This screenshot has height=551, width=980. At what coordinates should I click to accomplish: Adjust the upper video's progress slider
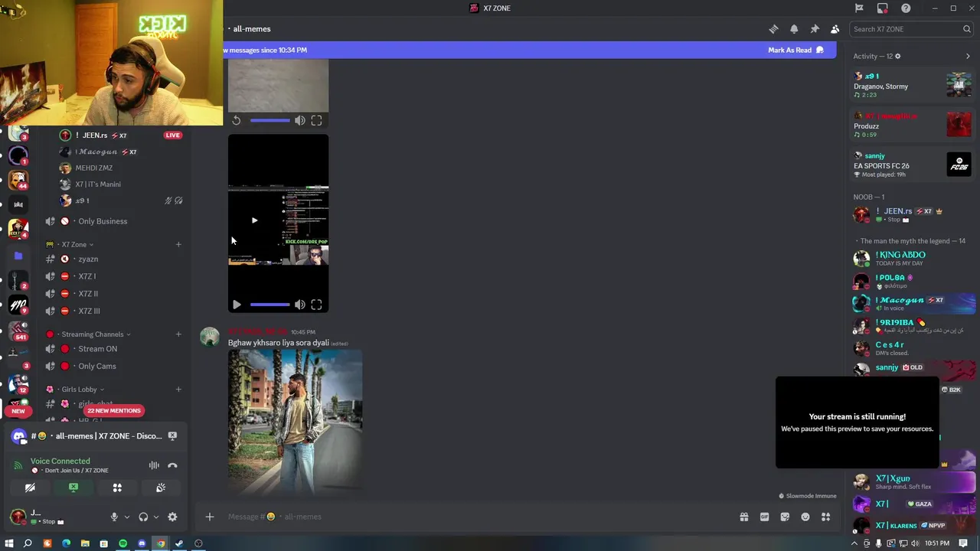269,120
